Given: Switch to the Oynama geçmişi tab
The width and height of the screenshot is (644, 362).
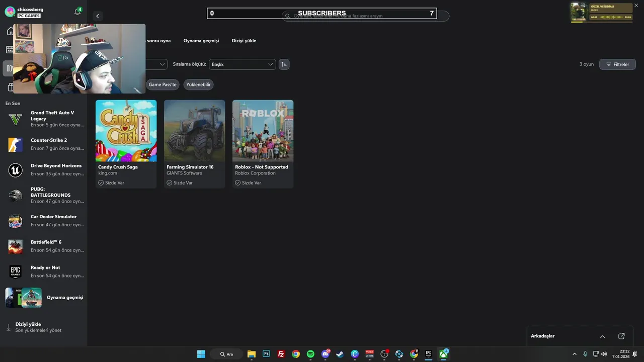Looking at the screenshot, I should click(x=201, y=41).
